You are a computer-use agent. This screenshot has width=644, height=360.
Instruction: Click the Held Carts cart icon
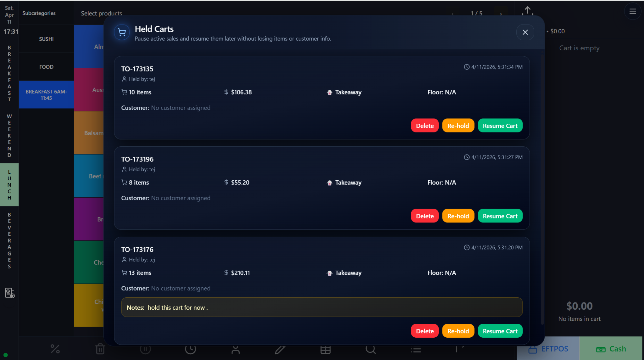tap(122, 32)
